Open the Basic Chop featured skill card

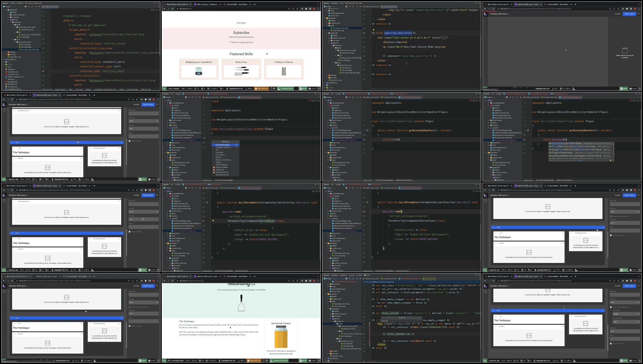point(241,69)
